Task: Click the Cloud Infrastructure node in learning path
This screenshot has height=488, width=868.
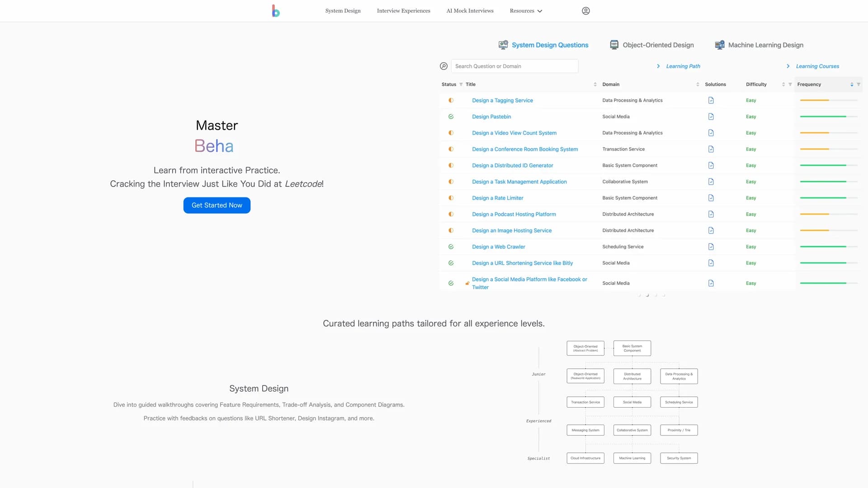Action: (585, 458)
